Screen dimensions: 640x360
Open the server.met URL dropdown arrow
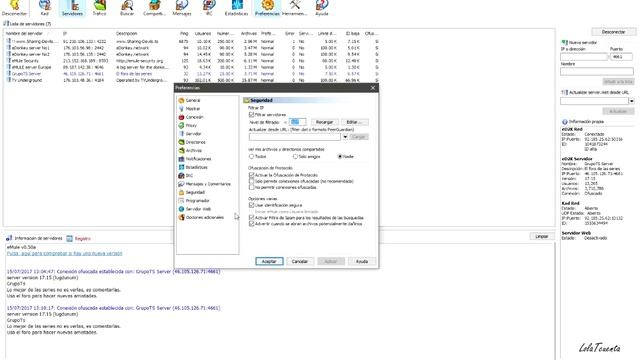point(631,101)
